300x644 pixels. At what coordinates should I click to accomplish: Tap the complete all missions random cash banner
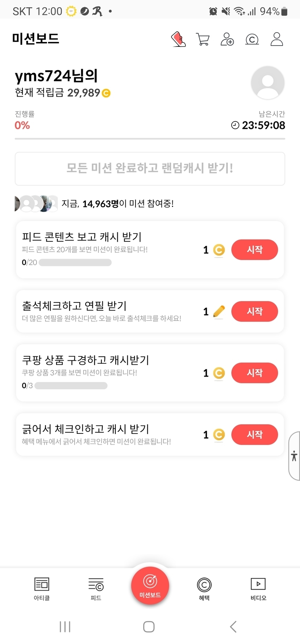coord(150,169)
